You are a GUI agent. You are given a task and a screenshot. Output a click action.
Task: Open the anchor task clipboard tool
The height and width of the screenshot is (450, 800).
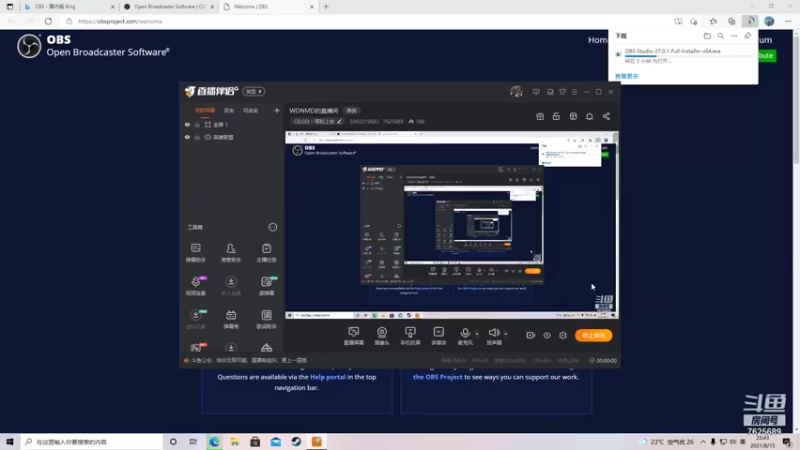coord(266,253)
